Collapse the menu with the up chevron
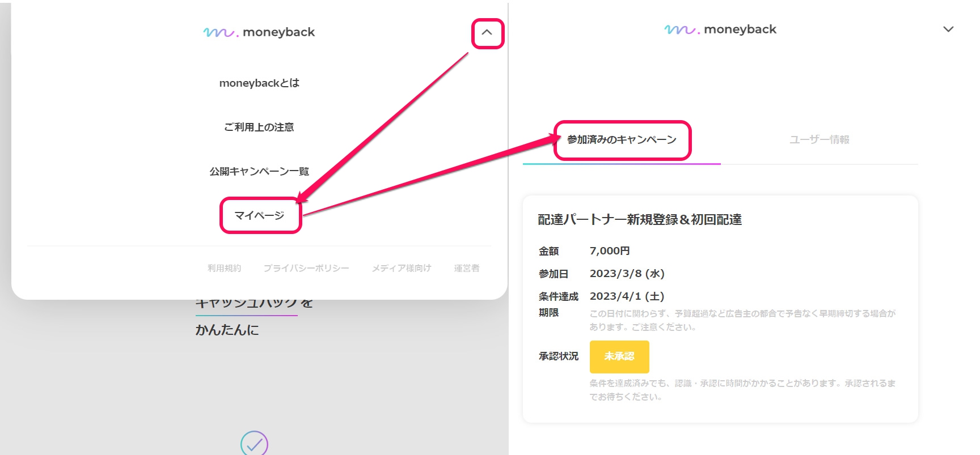The height and width of the screenshot is (455, 980). point(487,32)
